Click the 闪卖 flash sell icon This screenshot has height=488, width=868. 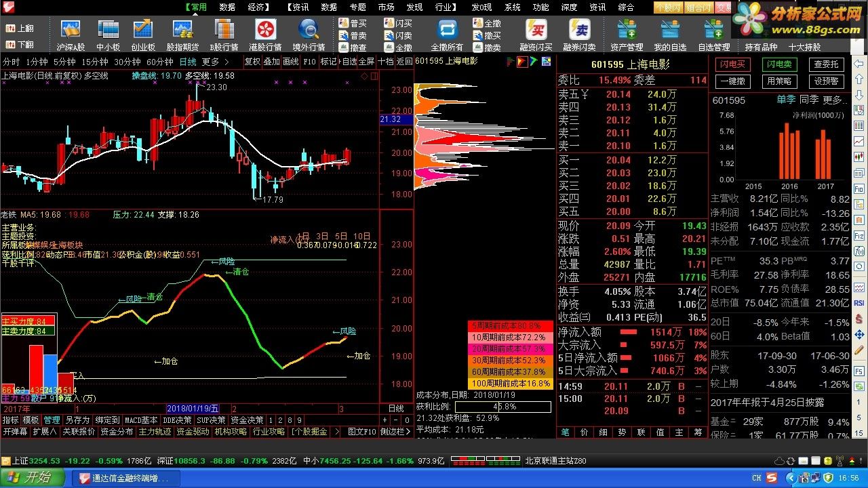(x=397, y=35)
